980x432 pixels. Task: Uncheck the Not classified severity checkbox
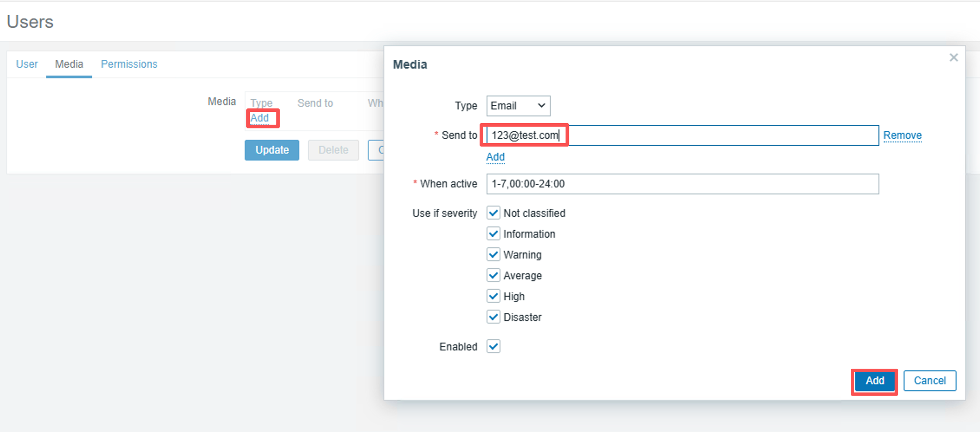493,213
